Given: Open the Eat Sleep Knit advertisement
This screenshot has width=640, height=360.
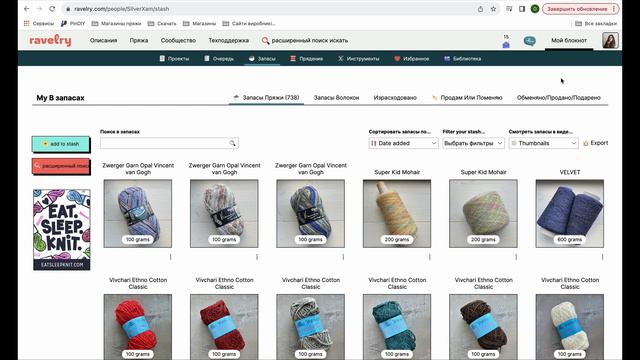Looking at the screenshot, I should point(62,229).
